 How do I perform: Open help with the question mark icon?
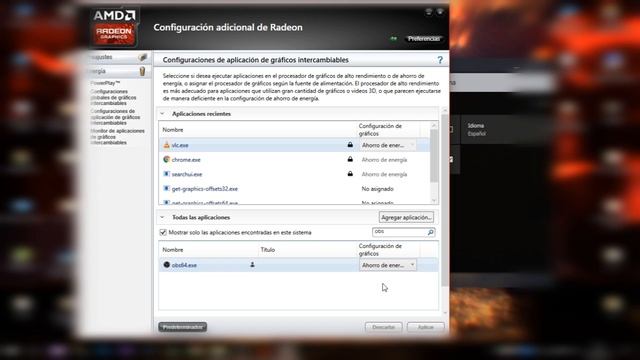(440, 60)
